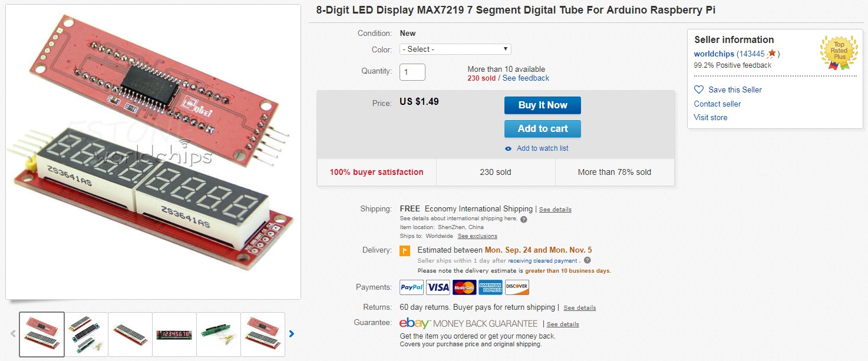The image size is (868, 361).
Task: Click the Top Rated Plus badge
Action: 839,52
